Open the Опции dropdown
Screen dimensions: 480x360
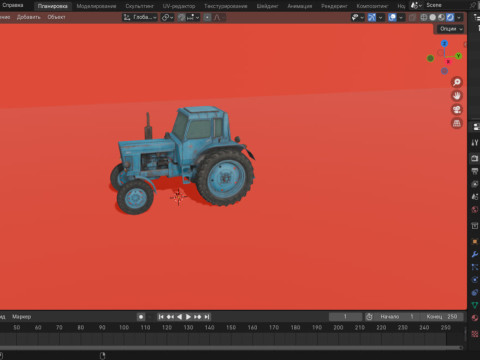click(x=451, y=29)
